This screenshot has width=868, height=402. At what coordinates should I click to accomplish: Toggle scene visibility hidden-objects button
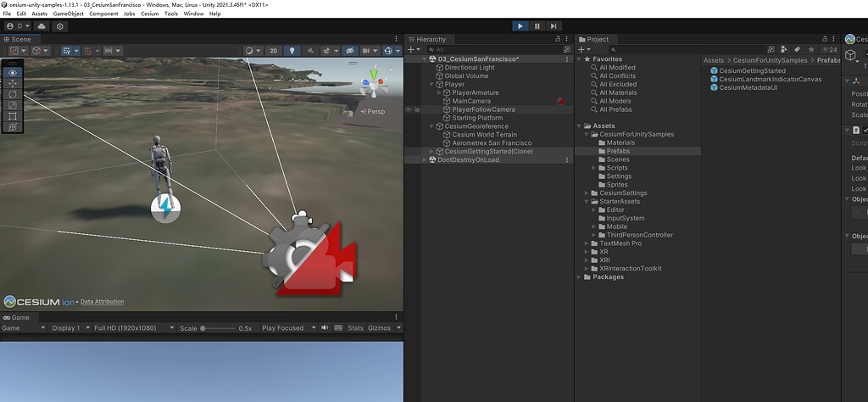point(348,50)
